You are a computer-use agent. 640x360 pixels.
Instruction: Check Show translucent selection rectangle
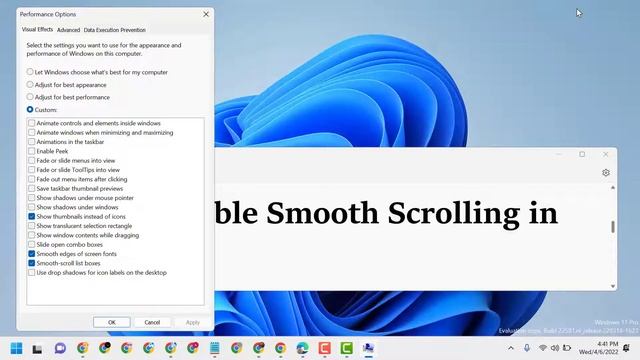click(x=31, y=226)
